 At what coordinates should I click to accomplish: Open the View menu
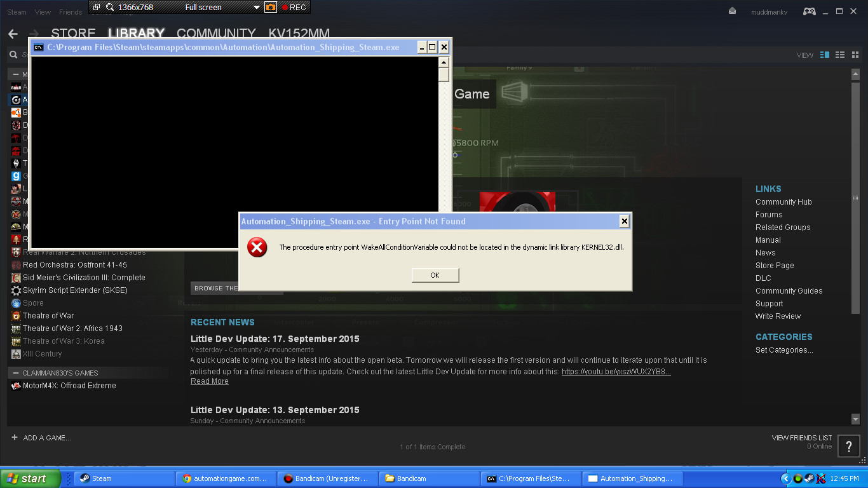43,12
